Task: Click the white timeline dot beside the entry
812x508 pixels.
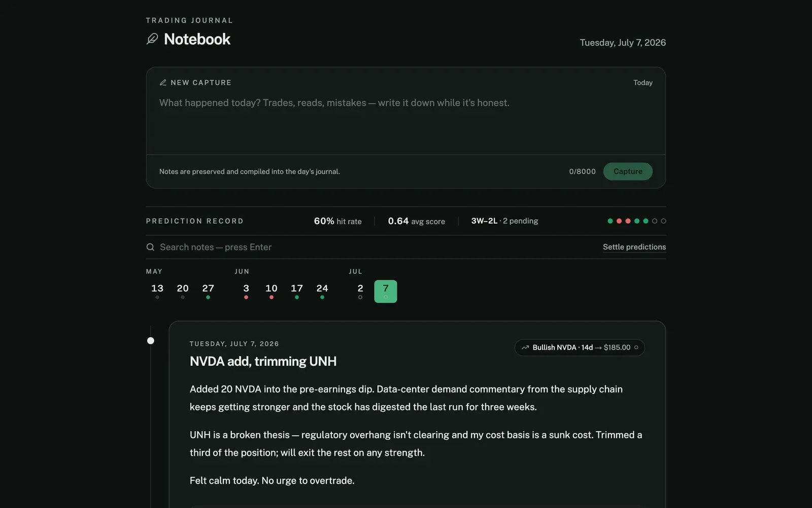Action: [x=151, y=340]
